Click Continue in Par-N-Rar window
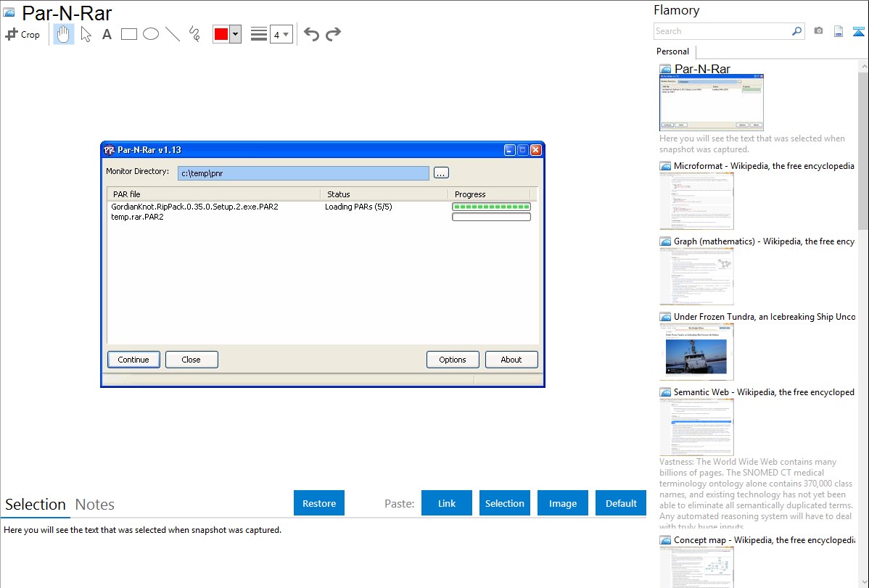869x588 pixels. pyautogui.click(x=133, y=360)
